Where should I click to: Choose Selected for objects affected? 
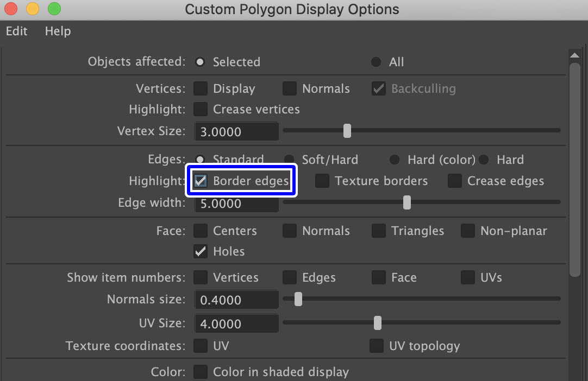200,62
